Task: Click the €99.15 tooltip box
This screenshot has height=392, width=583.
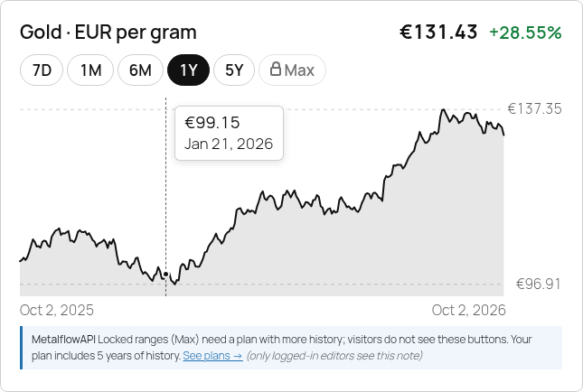Action: (229, 133)
